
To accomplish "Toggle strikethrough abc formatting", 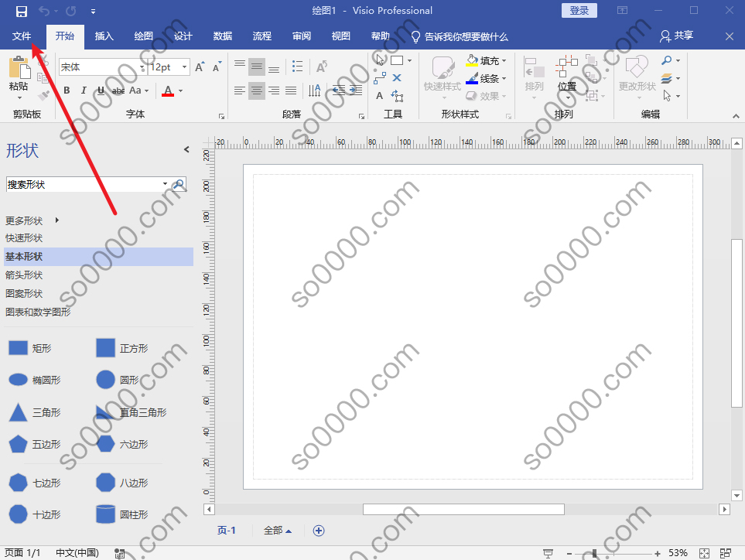I will [118, 90].
